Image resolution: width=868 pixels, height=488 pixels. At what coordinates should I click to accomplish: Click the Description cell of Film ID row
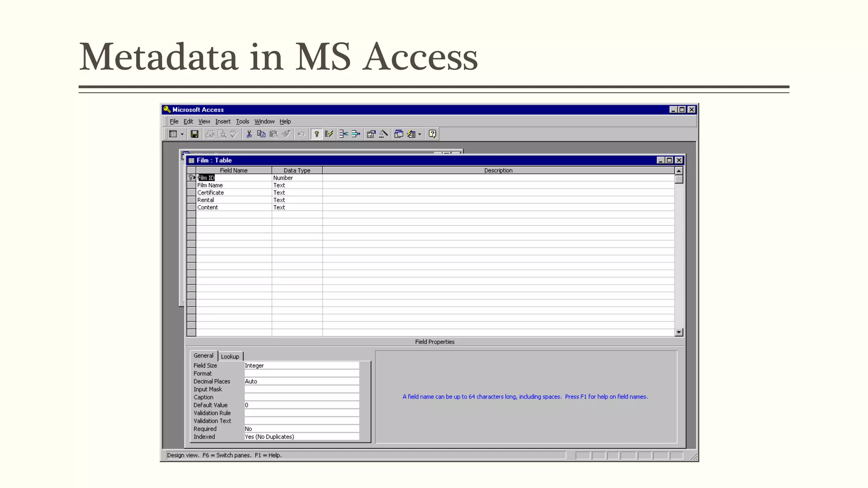pos(498,178)
